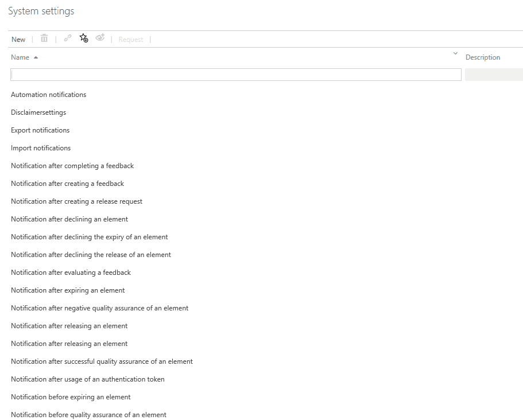Open Automation notifications
The width and height of the screenshot is (523, 420).
tap(49, 95)
